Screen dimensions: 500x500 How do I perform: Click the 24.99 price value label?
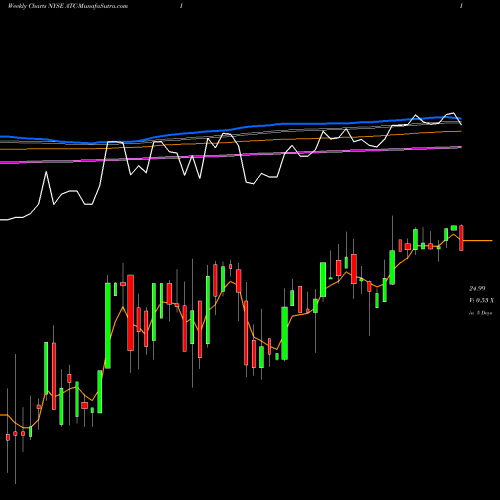[477, 289]
